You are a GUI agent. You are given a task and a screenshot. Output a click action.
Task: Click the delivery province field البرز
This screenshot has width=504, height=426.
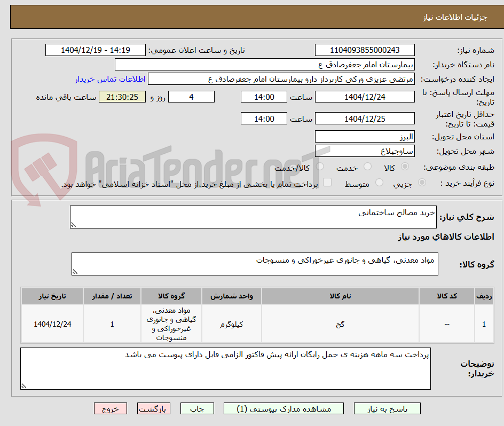365,137
